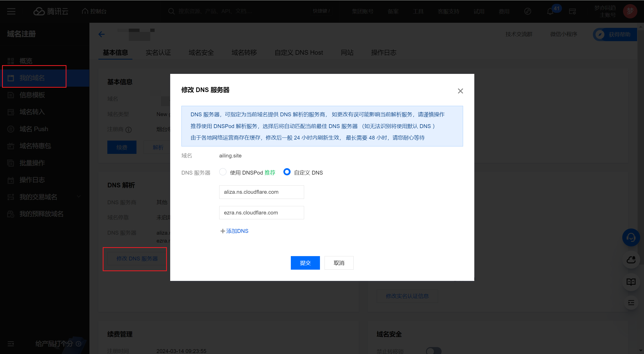Open 微信小程序 link

tap(564, 34)
